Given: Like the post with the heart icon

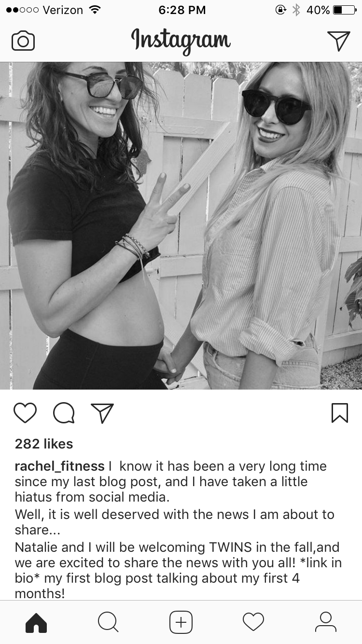Looking at the screenshot, I should [x=25, y=413].
